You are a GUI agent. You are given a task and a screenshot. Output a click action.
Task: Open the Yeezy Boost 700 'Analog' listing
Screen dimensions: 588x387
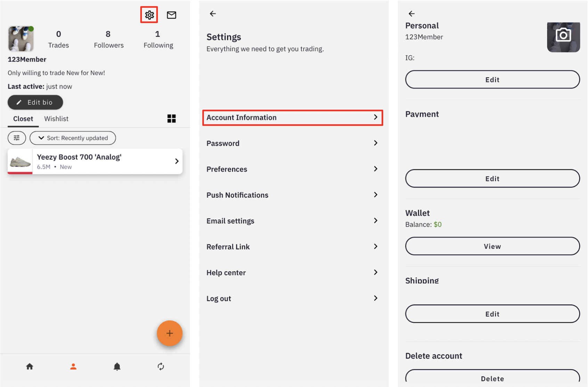pos(95,162)
